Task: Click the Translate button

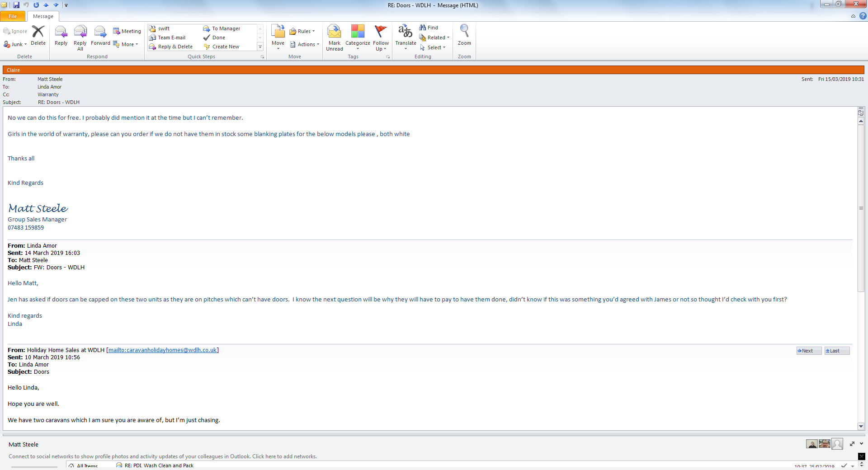Action: tap(406, 37)
